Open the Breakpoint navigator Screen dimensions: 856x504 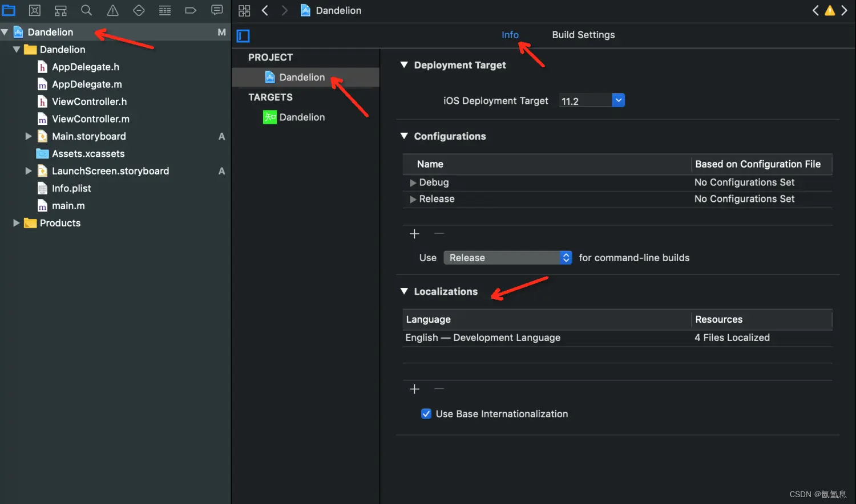191,10
